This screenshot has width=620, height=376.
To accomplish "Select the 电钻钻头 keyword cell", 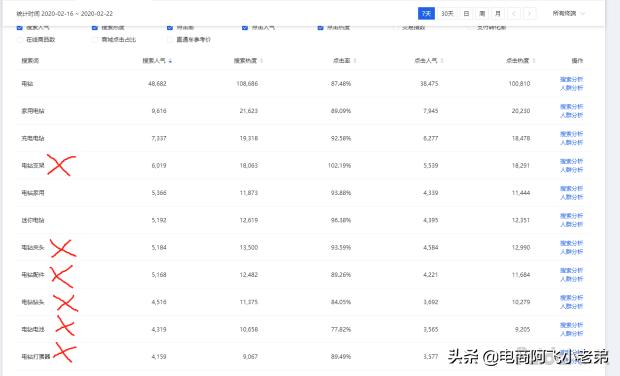I will pyautogui.click(x=33, y=302).
